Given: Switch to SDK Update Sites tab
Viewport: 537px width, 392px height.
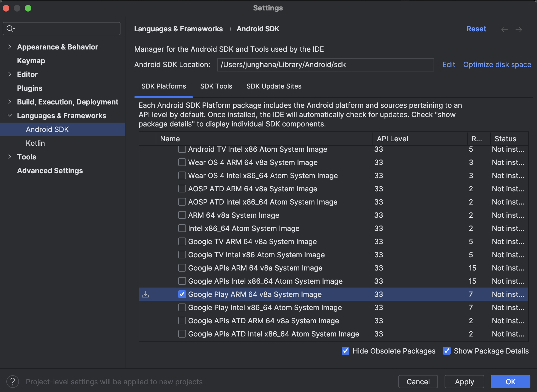Looking at the screenshot, I should tap(274, 86).
